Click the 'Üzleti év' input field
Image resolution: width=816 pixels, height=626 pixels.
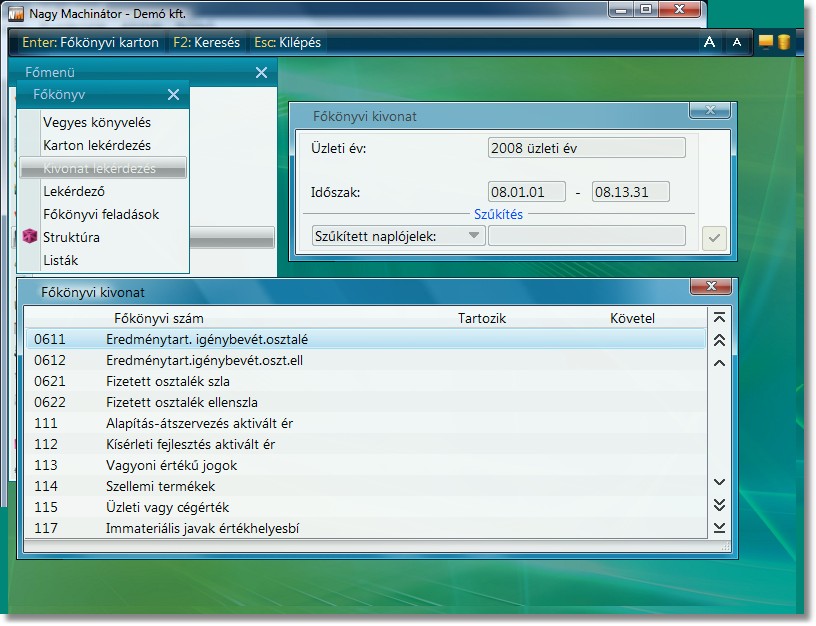point(586,148)
